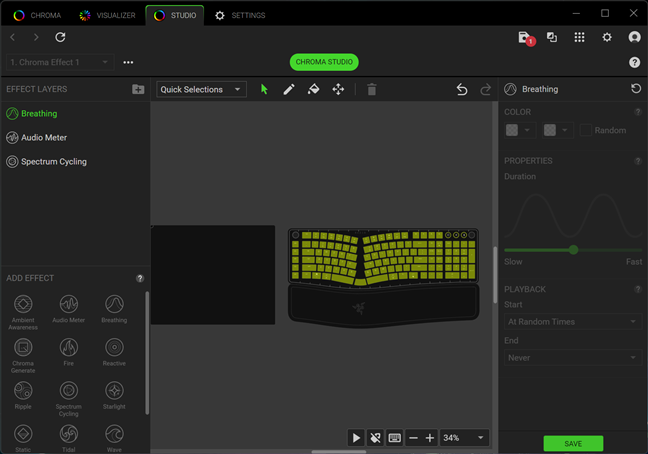Click the Chroma Studio button

[x=324, y=62]
